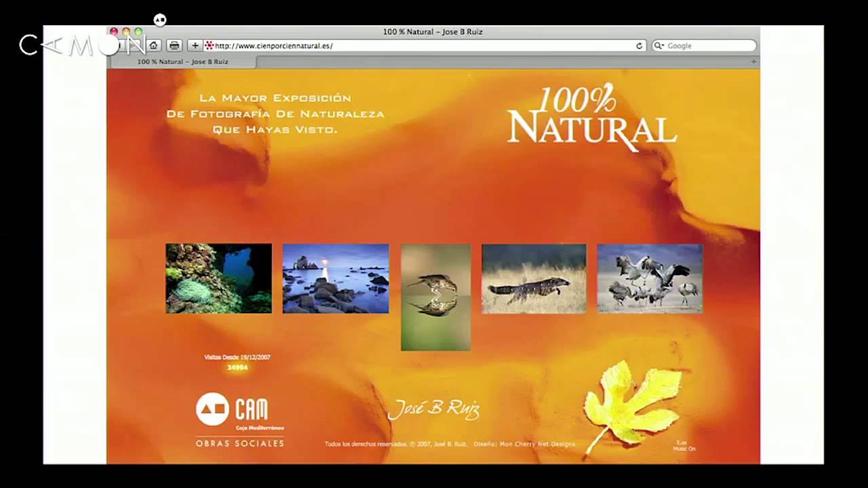
Task: Click the José B Ruiz signature
Action: tap(433, 409)
